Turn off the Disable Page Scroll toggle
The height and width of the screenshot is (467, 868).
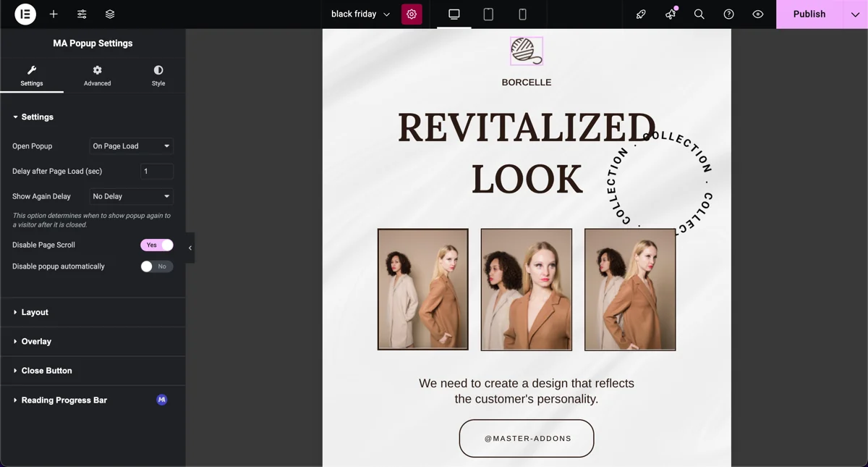[x=156, y=245]
